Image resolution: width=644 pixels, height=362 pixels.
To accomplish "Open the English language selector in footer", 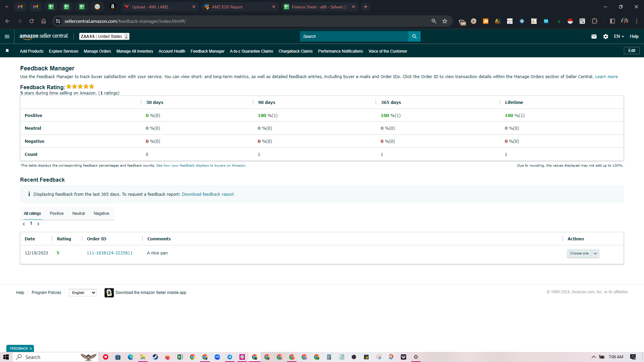I will [x=83, y=293].
